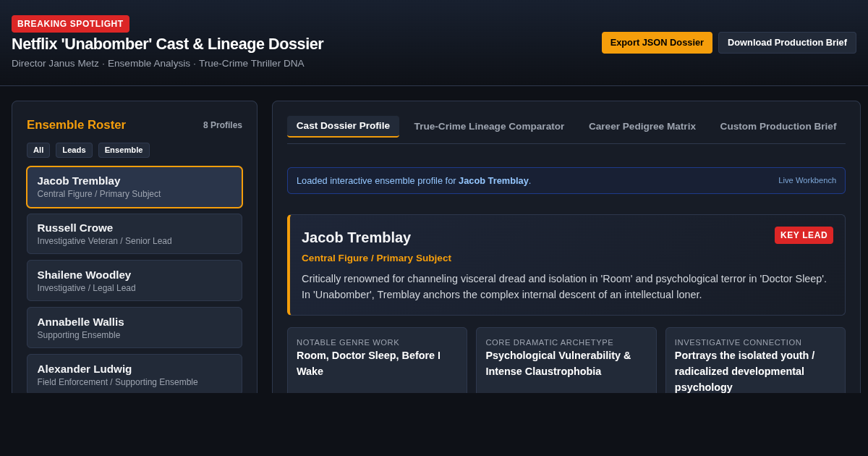Filter roster by Leads
This screenshot has width=868, height=456.
point(74,150)
